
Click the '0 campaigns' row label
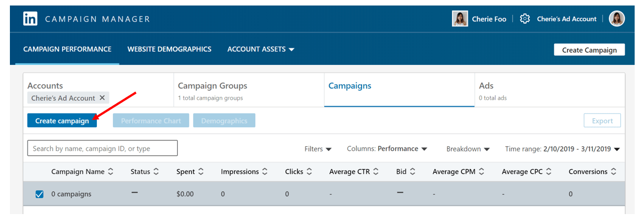[71, 194]
